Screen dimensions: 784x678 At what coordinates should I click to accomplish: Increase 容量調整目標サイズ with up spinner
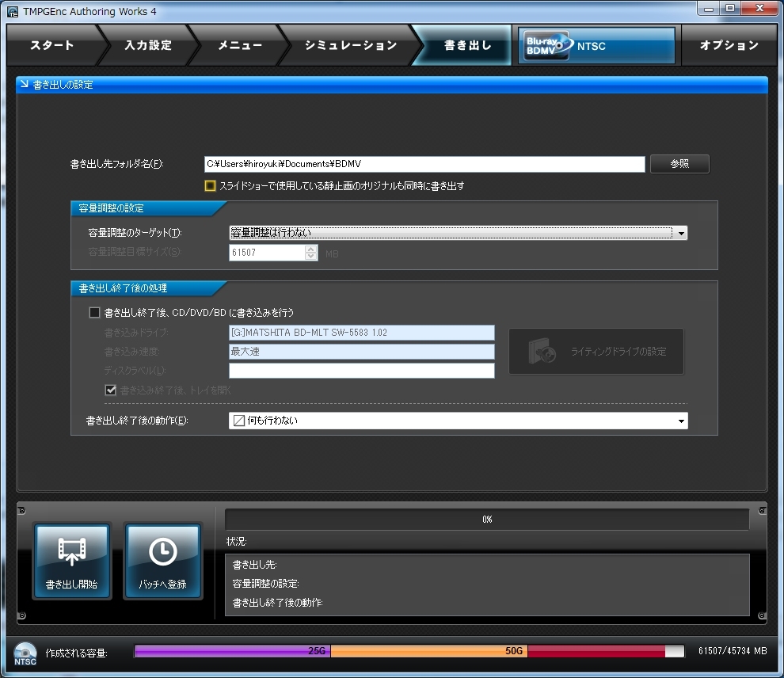311,249
